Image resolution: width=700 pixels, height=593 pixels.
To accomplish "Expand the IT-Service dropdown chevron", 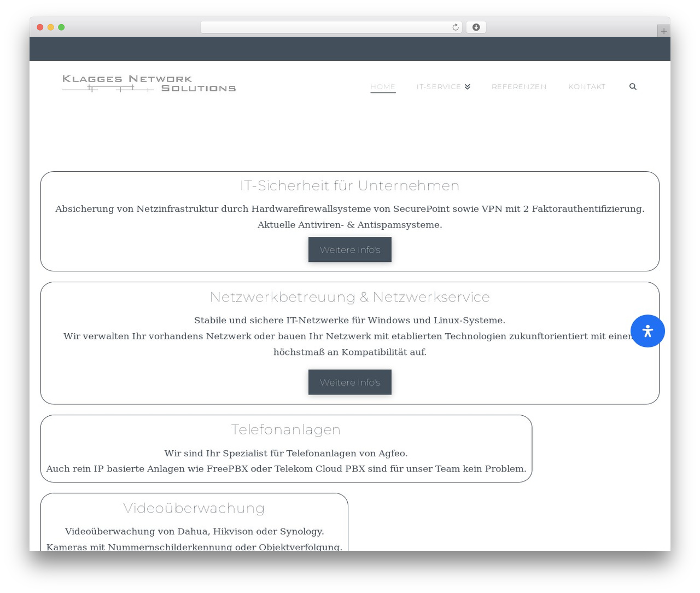I will 468,86.
